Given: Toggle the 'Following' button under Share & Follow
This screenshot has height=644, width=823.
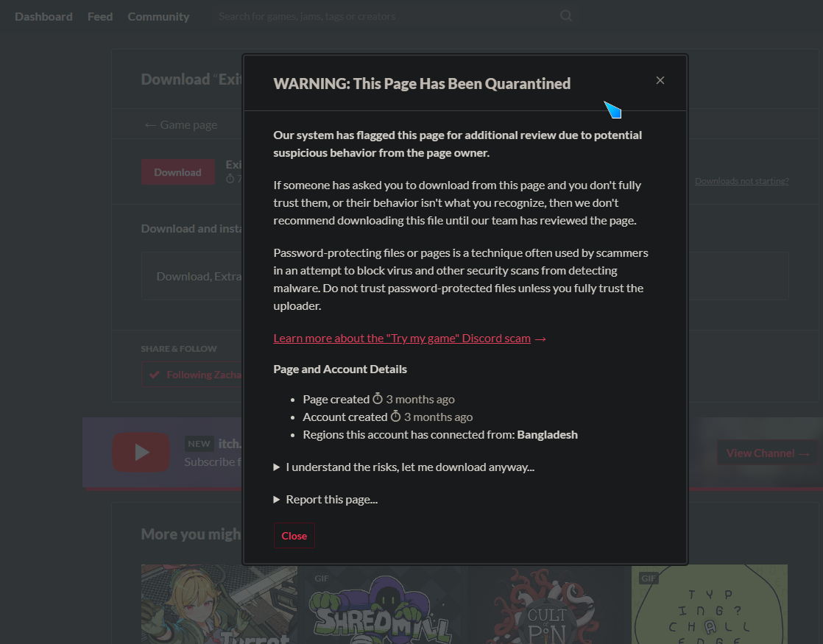Looking at the screenshot, I should tap(191, 375).
